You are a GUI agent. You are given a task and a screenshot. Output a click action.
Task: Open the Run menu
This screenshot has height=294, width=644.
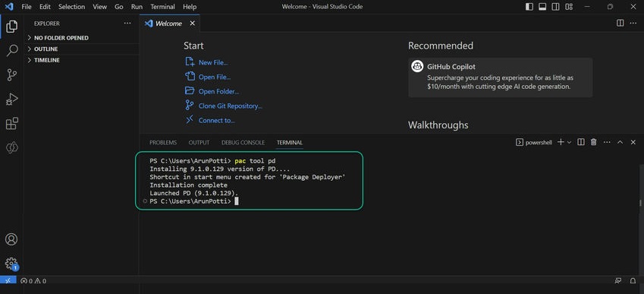click(x=137, y=7)
